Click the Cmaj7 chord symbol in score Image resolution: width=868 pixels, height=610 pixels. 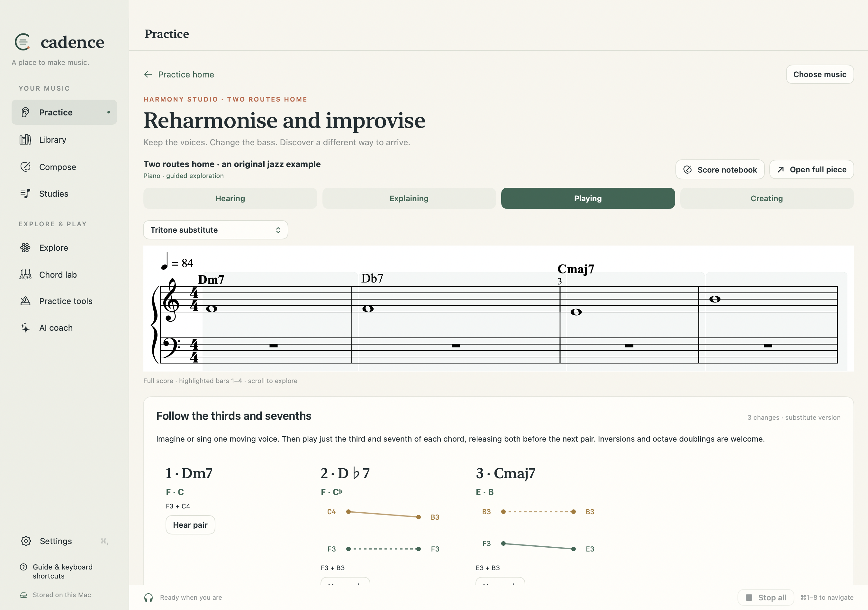[x=576, y=269]
